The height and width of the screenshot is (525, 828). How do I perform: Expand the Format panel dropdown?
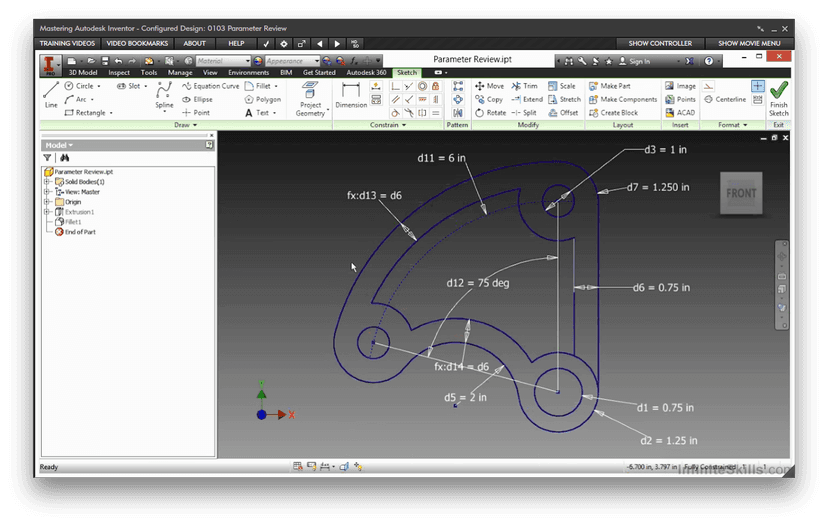click(x=733, y=125)
